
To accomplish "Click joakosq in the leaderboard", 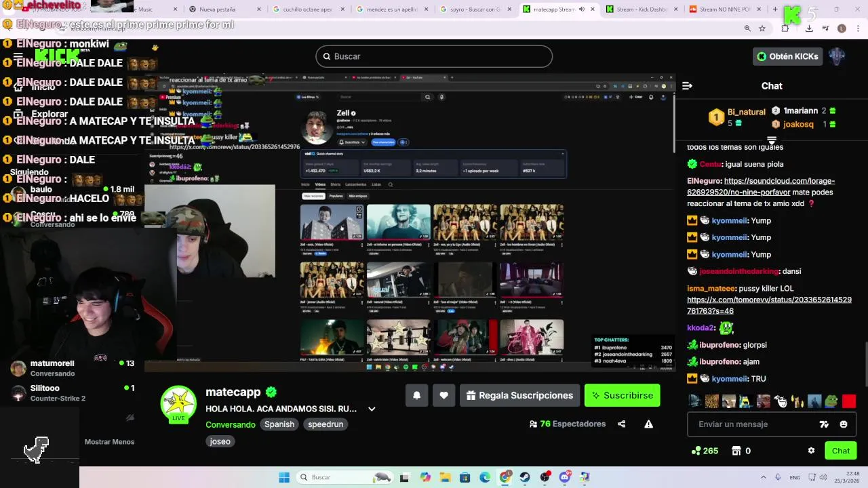I will click(x=798, y=125).
